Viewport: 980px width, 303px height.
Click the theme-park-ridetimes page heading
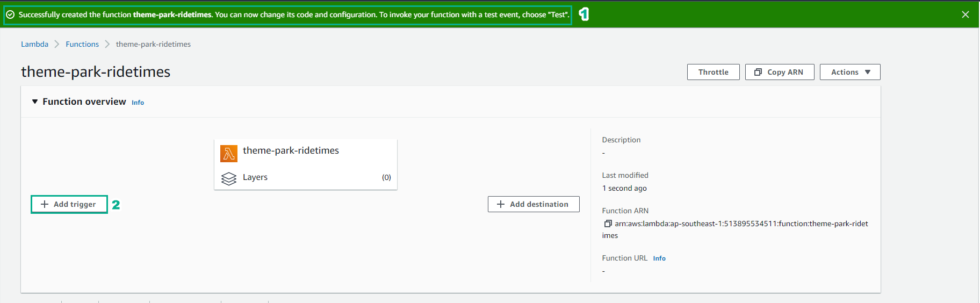pos(96,72)
